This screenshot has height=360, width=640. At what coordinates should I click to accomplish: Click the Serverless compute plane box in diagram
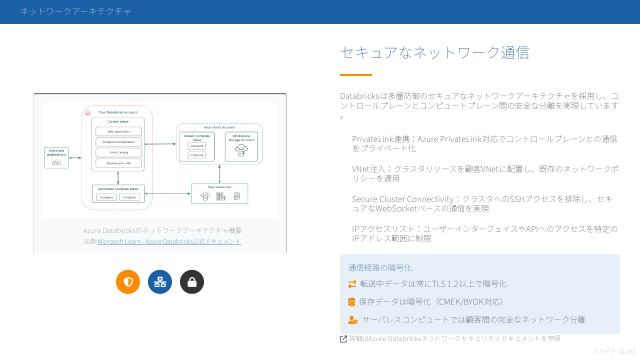[118, 193]
